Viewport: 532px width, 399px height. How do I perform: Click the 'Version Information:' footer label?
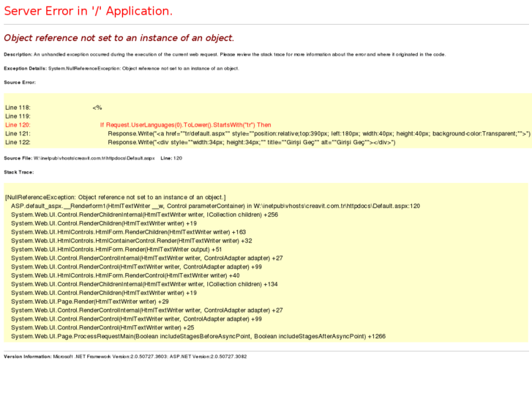[28, 357]
